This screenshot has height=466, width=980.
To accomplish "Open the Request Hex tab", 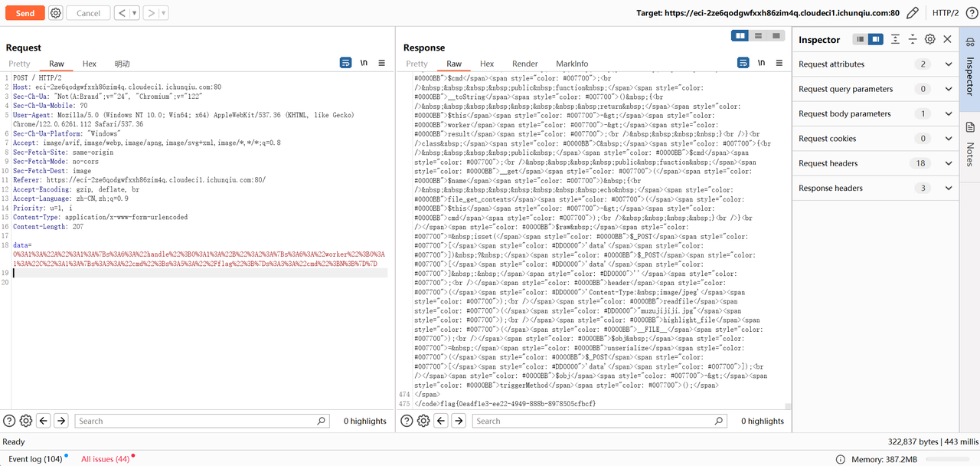I will [90, 64].
